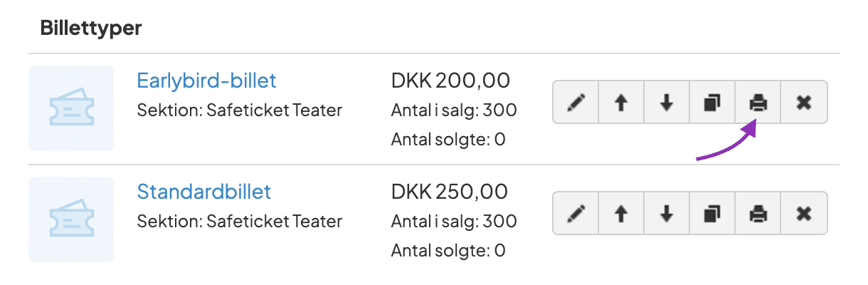Move Earlybird-billet down with arrow

[x=667, y=103]
